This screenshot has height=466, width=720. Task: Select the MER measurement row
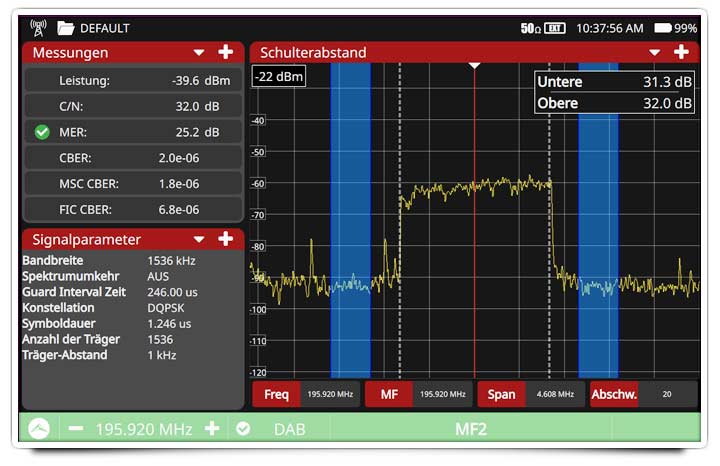133,132
